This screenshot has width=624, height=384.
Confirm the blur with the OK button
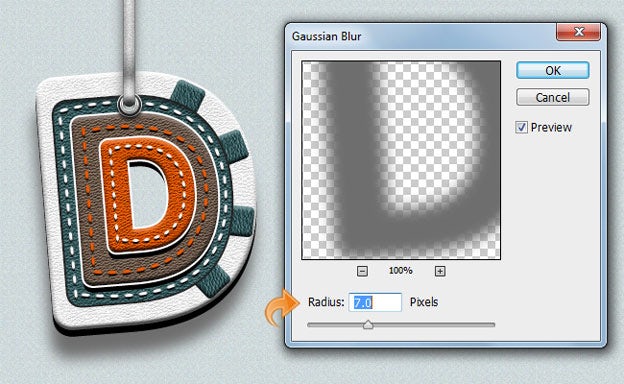pyautogui.click(x=553, y=70)
